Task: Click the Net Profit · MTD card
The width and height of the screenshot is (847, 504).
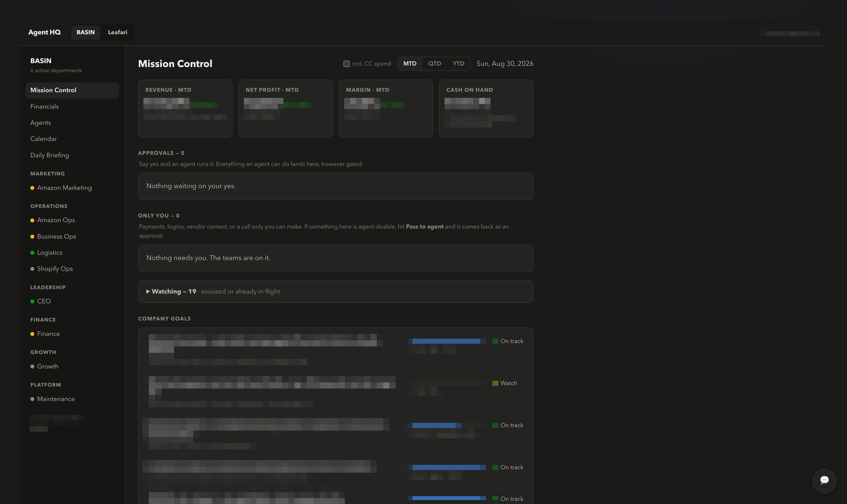Action: [x=285, y=108]
